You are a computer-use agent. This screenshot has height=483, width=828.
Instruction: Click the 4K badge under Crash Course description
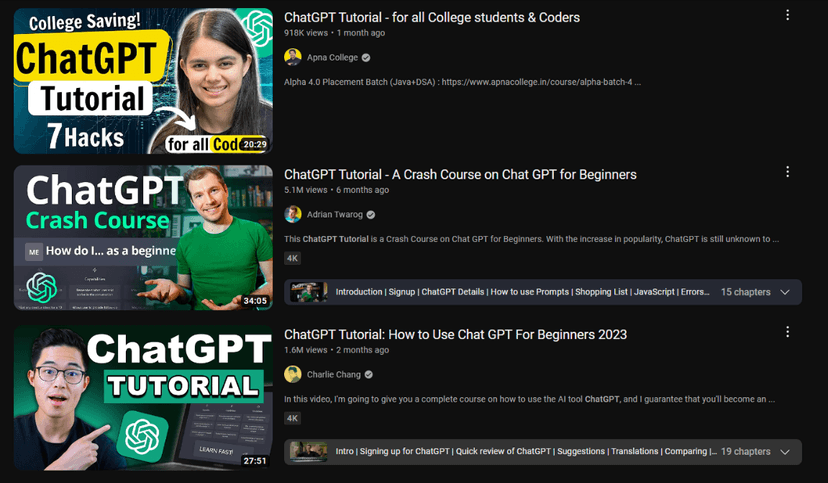(293, 258)
